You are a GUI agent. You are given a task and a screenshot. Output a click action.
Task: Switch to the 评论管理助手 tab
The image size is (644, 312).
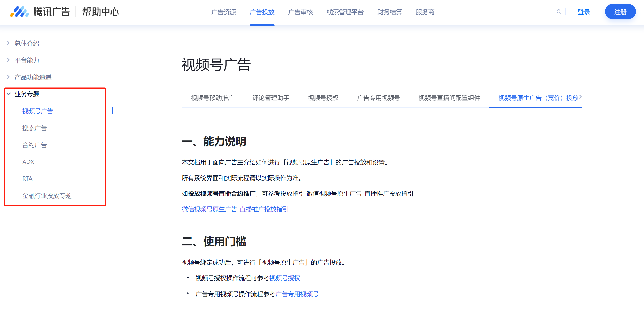[271, 98]
